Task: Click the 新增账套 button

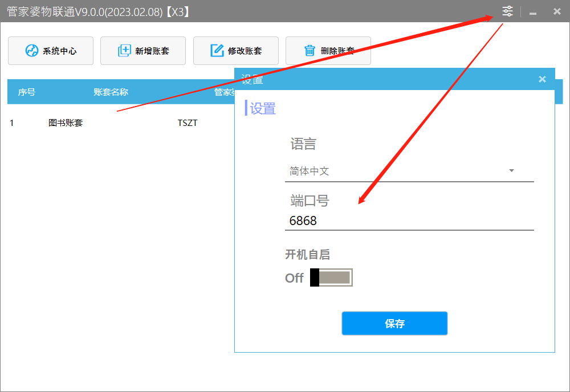Action: pos(143,51)
